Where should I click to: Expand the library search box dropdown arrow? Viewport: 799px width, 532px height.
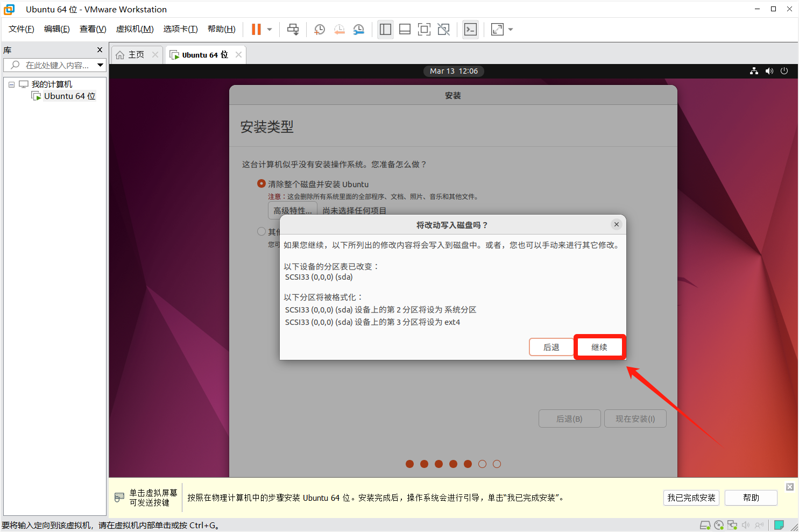tap(100, 65)
